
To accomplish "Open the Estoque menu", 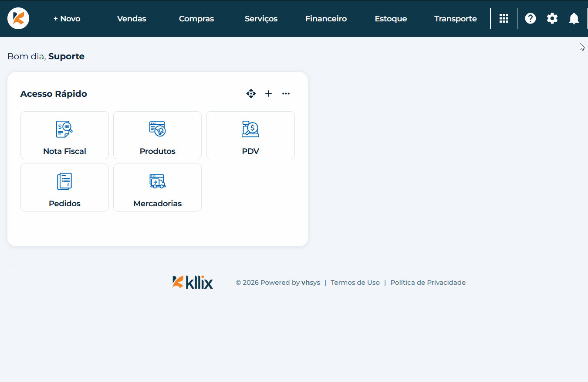I will click(x=391, y=19).
